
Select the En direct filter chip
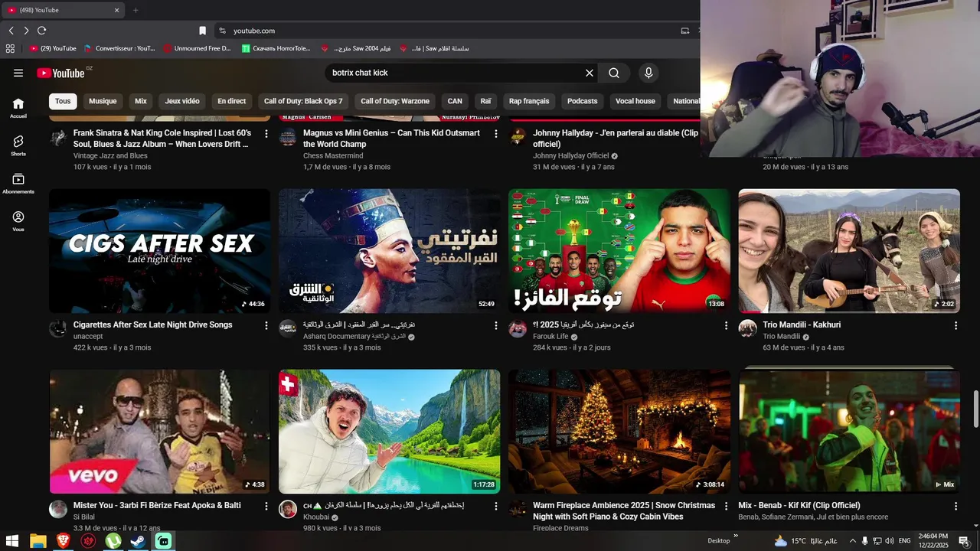pos(232,101)
